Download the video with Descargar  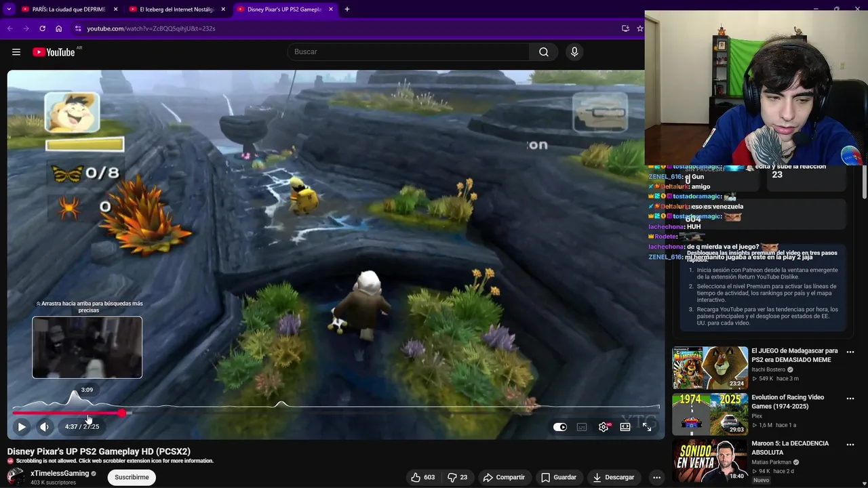click(x=613, y=477)
